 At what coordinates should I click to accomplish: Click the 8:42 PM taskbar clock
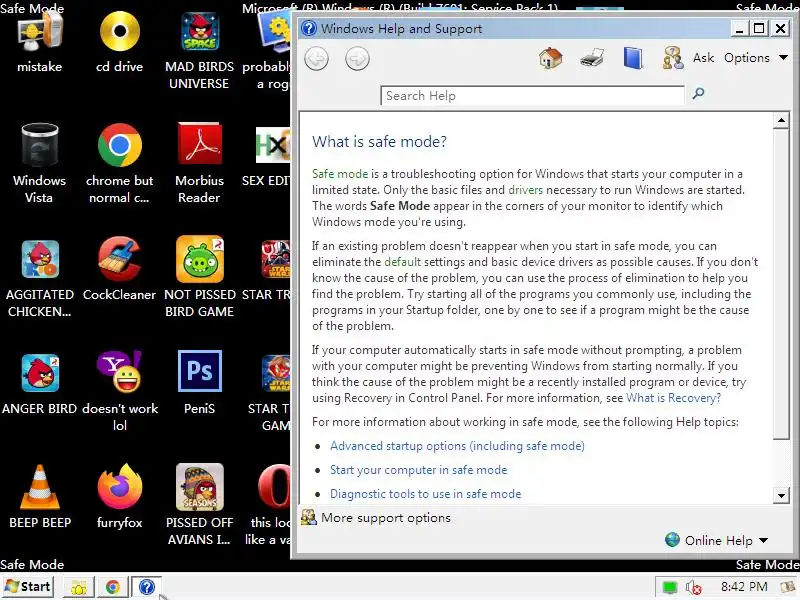tap(744, 587)
